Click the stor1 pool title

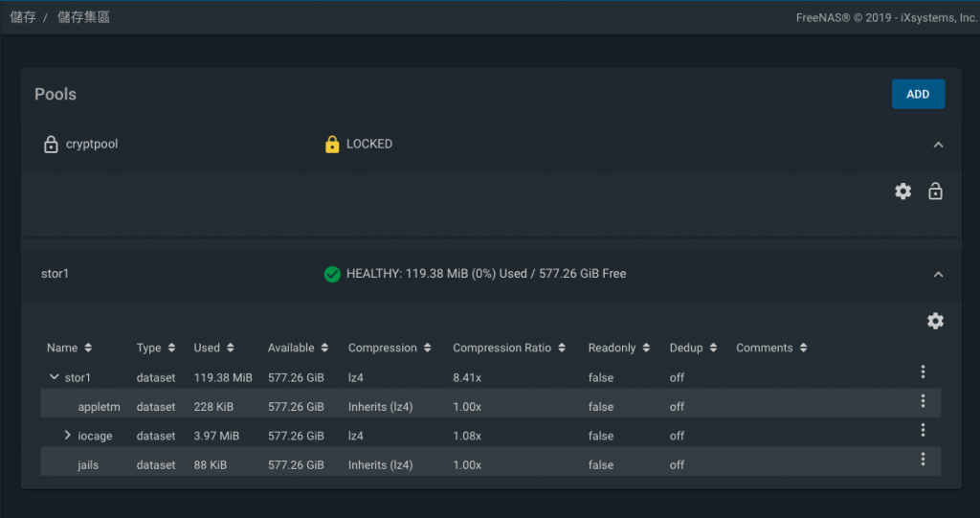(x=55, y=274)
